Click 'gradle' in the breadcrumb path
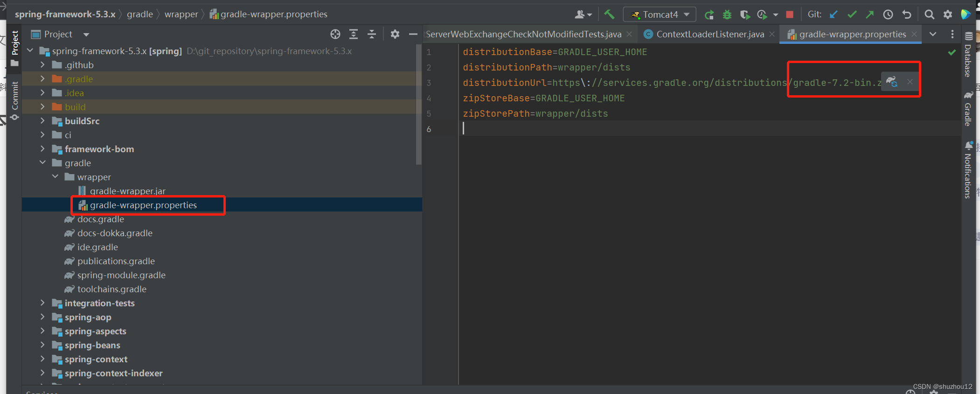 (140, 14)
